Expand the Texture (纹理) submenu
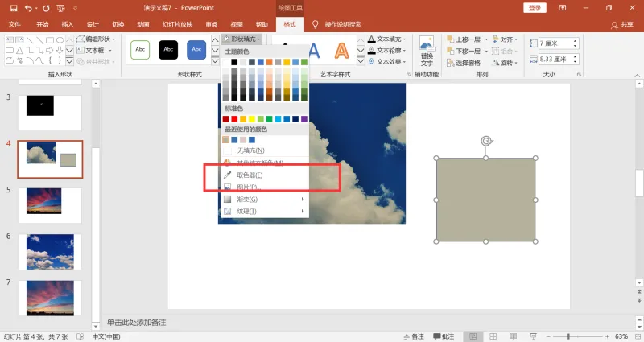This screenshot has width=644, height=342. coord(265,211)
